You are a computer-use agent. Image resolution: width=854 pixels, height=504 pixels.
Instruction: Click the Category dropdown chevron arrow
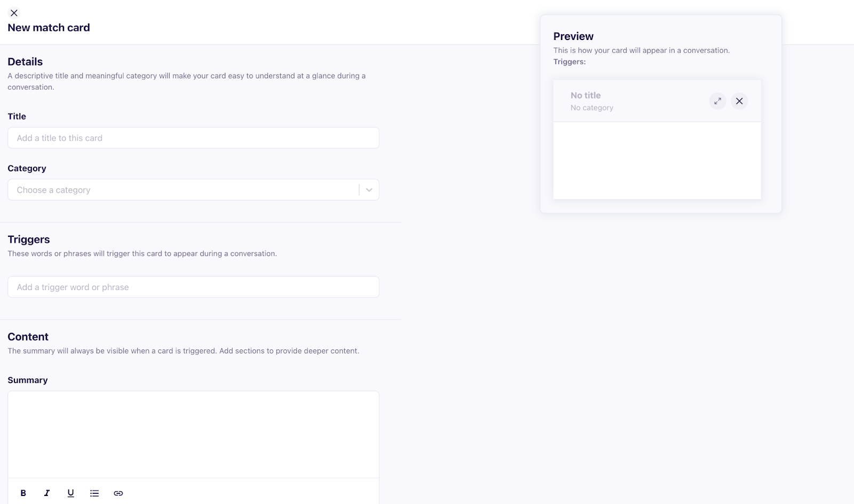click(369, 190)
